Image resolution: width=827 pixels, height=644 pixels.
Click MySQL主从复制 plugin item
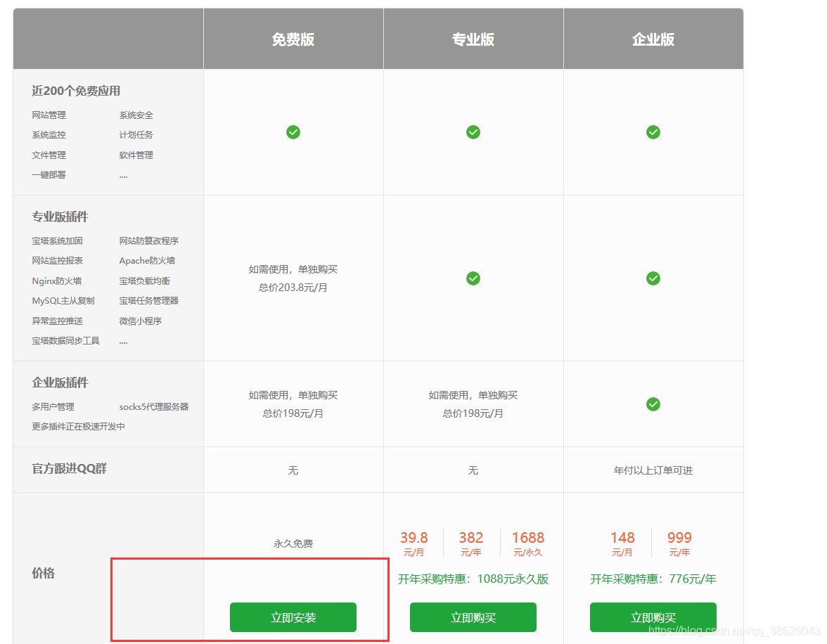tap(63, 301)
